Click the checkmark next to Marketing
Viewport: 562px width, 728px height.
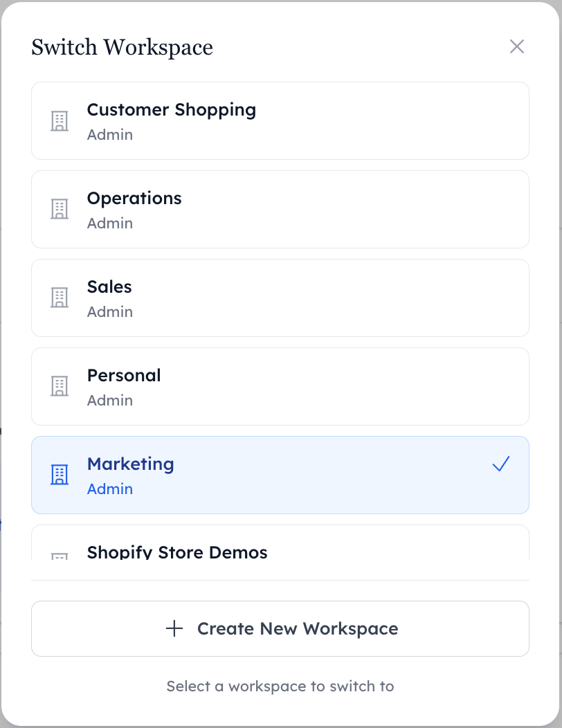click(500, 464)
